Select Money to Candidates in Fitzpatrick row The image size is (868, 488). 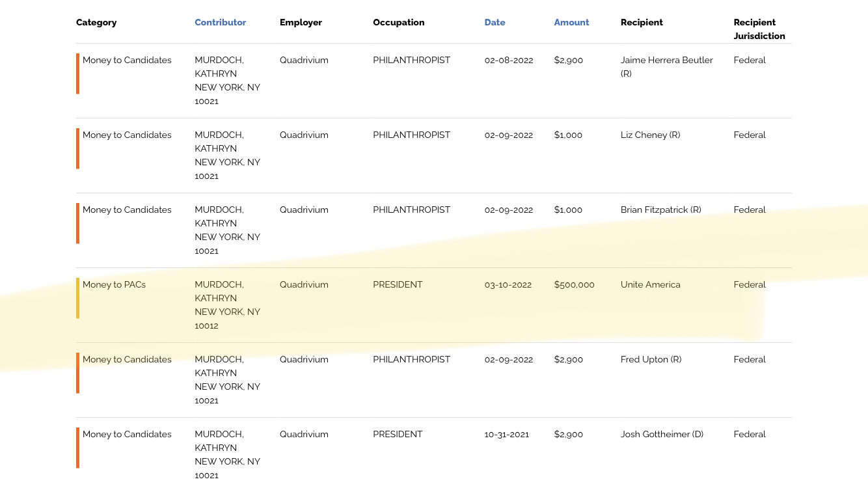click(x=127, y=210)
